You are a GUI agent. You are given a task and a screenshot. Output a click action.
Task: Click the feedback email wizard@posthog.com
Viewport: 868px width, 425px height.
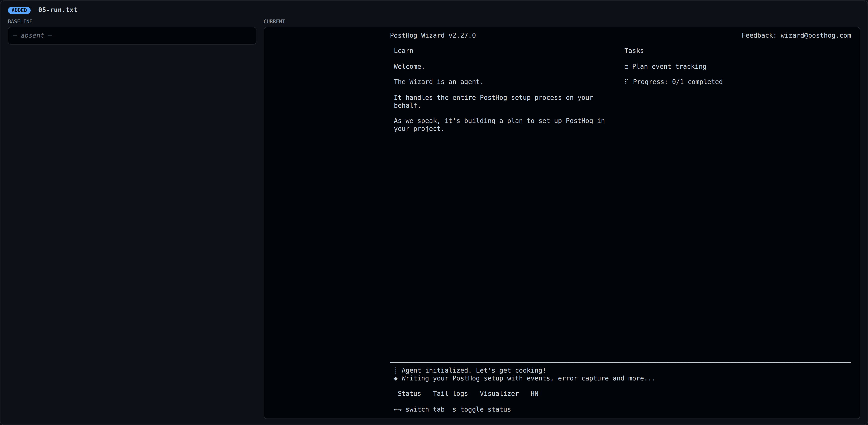click(x=816, y=35)
